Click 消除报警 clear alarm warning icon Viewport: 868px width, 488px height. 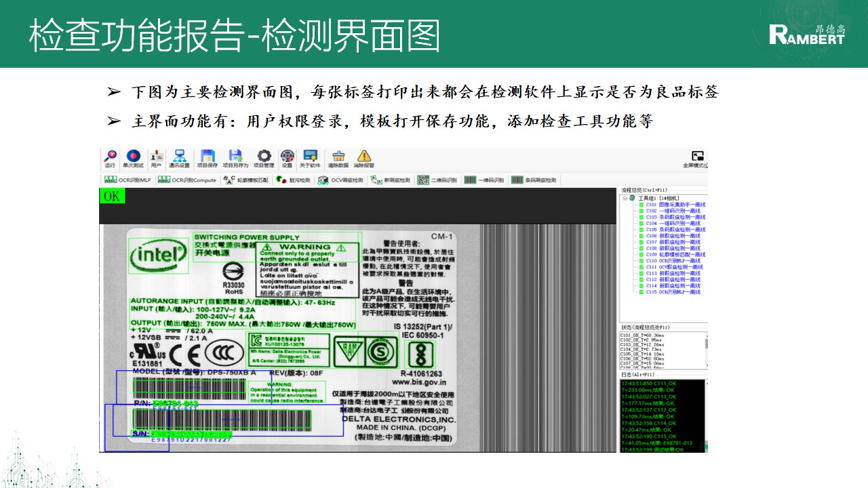[x=364, y=159]
